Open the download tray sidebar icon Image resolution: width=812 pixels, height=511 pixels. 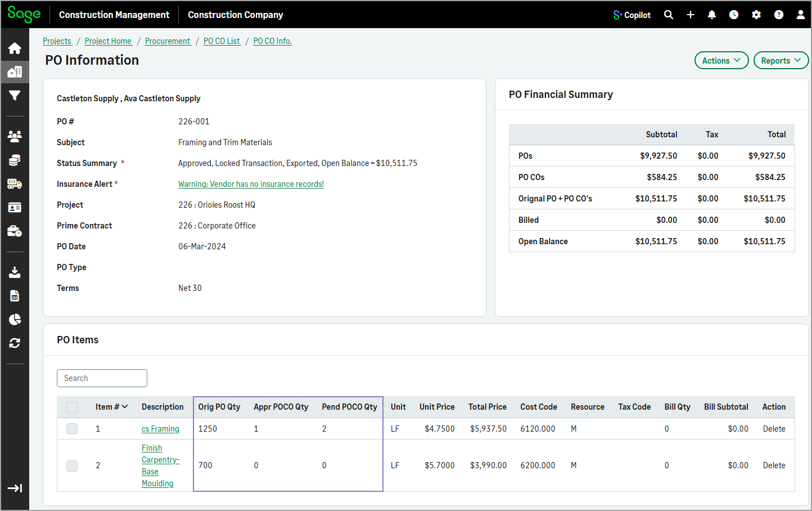point(15,272)
